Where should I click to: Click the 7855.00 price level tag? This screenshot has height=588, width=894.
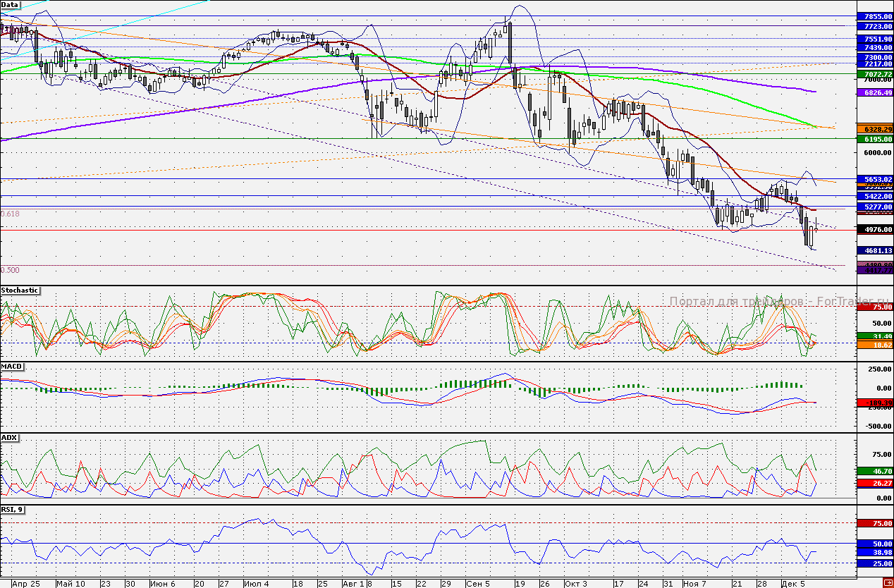pos(874,16)
